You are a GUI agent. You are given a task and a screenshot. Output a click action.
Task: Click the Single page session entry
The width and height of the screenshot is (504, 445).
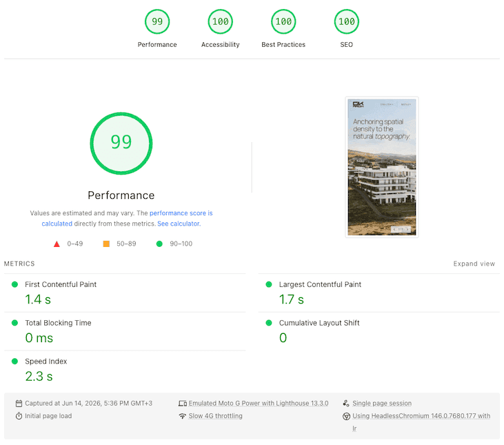[382, 403]
